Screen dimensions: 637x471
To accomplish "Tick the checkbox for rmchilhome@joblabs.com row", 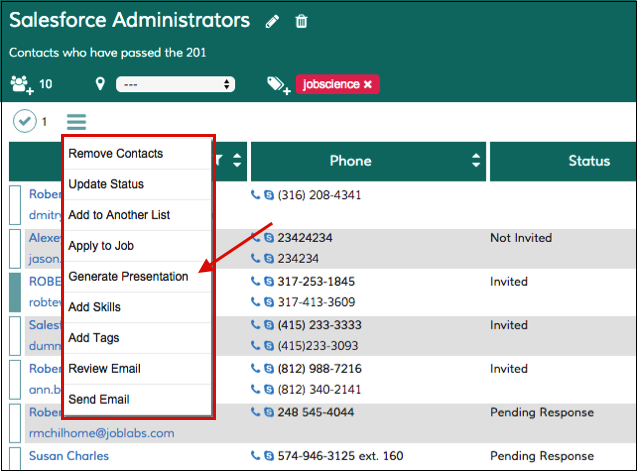I will pyautogui.click(x=15, y=423).
